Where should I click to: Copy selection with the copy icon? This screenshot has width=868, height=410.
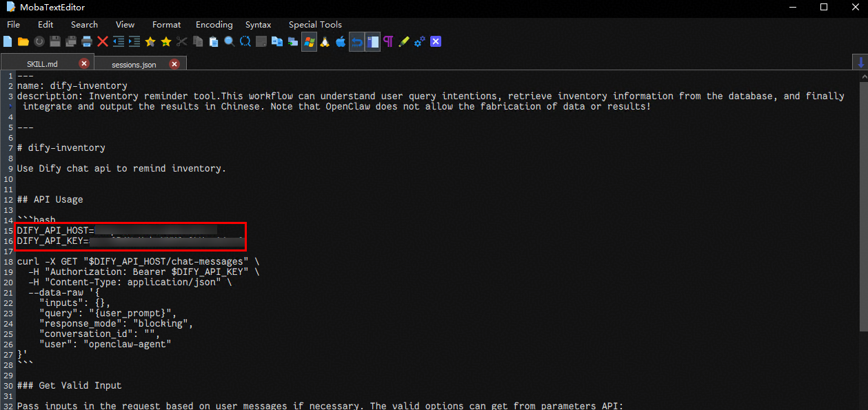pos(198,42)
